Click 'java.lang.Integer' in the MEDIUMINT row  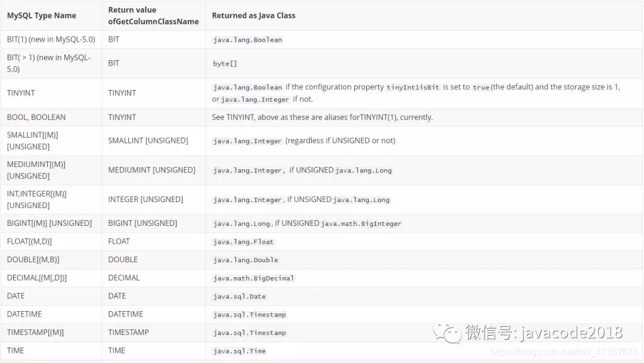247,170
